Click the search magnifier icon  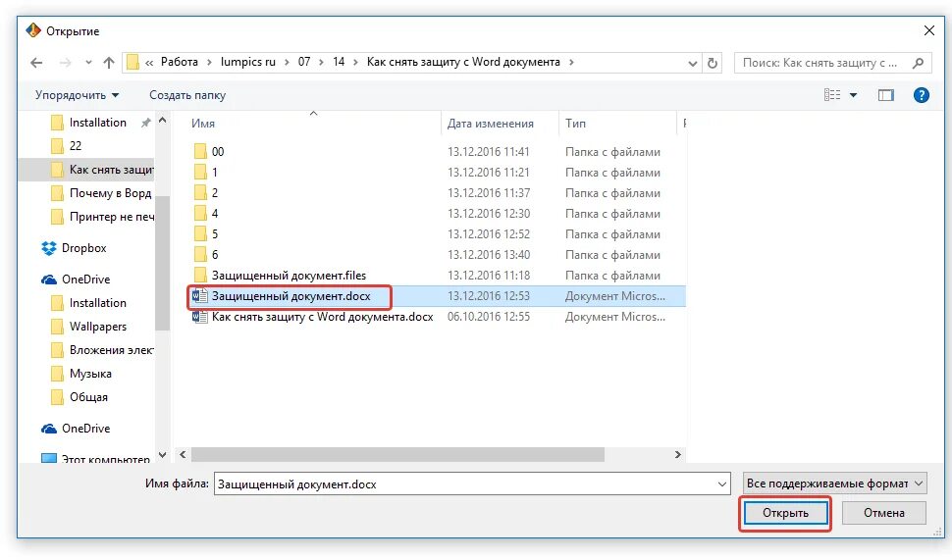tap(918, 63)
